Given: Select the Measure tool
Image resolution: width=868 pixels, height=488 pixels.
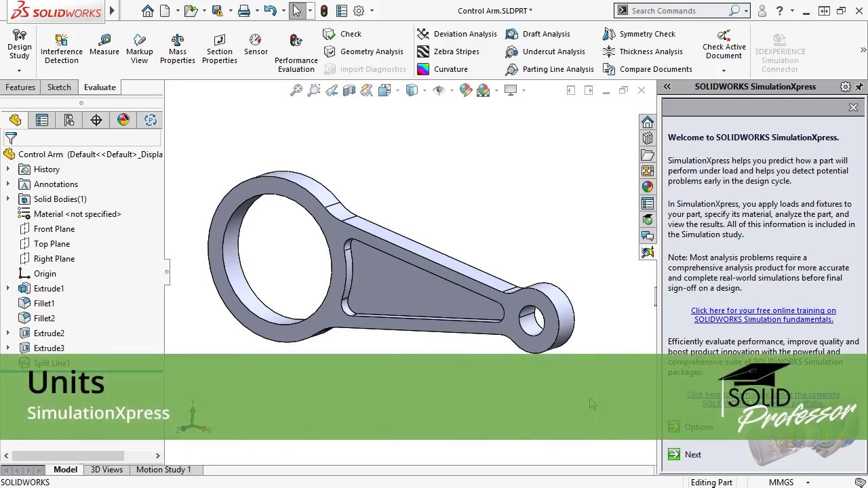Looking at the screenshot, I should pos(104,45).
